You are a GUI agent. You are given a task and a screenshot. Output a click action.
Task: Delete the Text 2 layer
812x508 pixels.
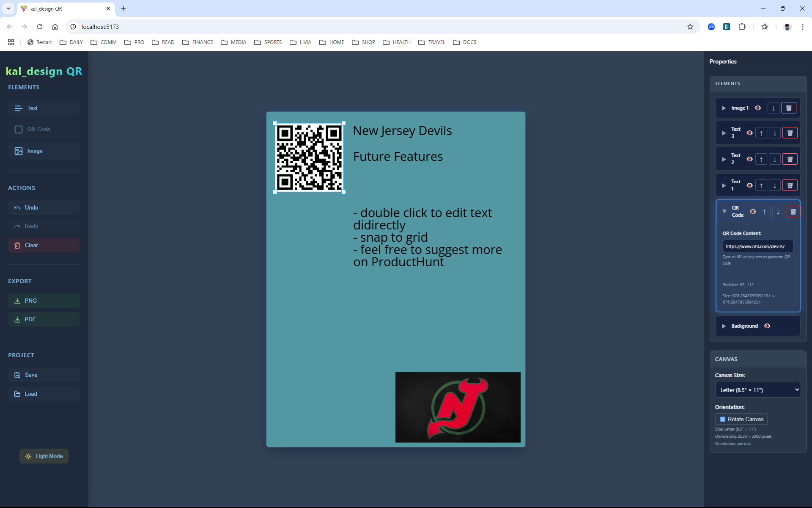coord(790,159)
